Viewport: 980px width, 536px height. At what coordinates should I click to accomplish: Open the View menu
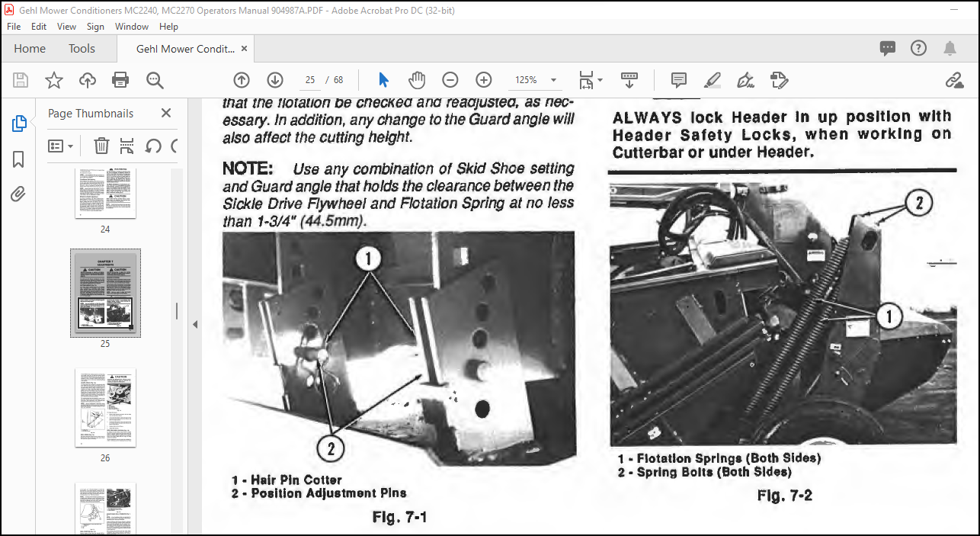coord(67,26)
